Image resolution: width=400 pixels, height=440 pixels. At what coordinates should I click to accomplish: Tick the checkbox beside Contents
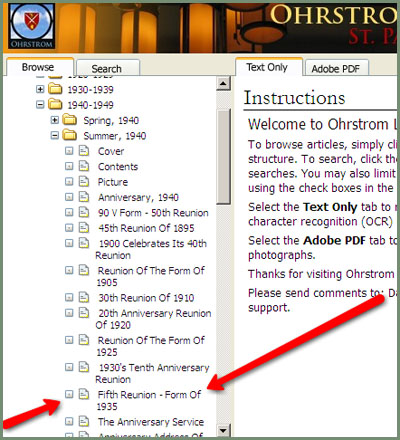tap(69, 166)
